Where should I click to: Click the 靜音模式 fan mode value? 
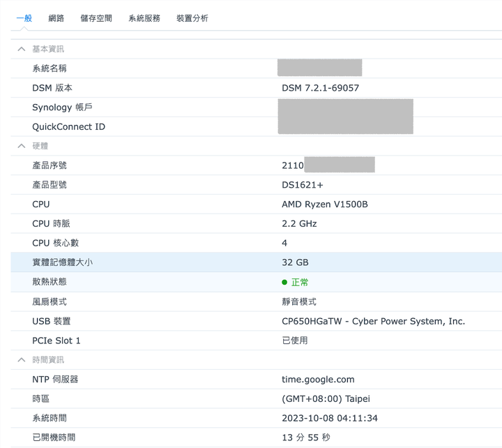[299, 302]
